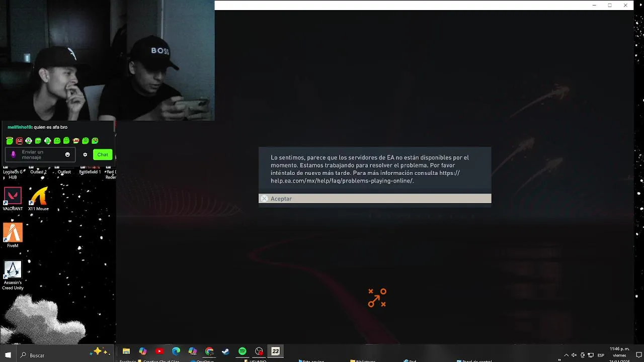Click the 'Outlast 2' desktop label
This screenshot has height=362, width=644.
(38, 172)
